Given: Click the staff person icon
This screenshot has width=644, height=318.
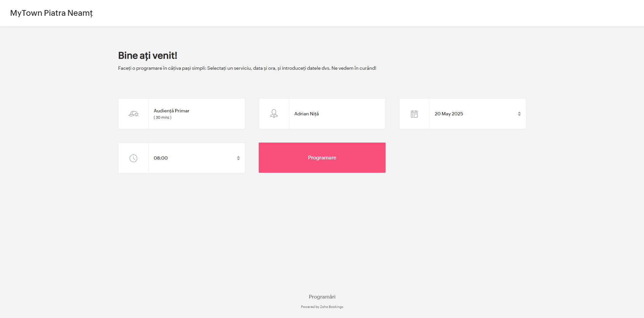Looking at the screenshot, I should click(274, 114).
